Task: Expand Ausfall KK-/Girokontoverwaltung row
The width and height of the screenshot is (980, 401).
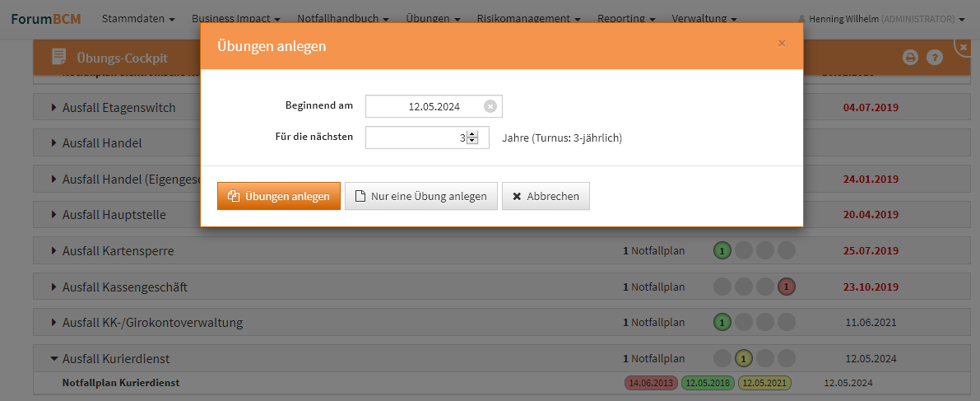Action: [x=54, y=324]
